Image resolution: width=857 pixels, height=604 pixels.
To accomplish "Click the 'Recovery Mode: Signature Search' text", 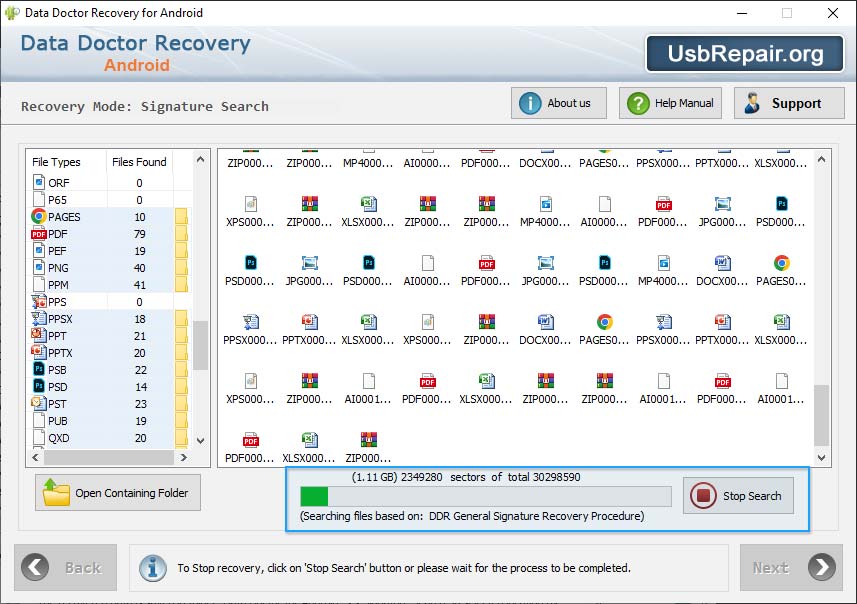I will tap(145, 106).
